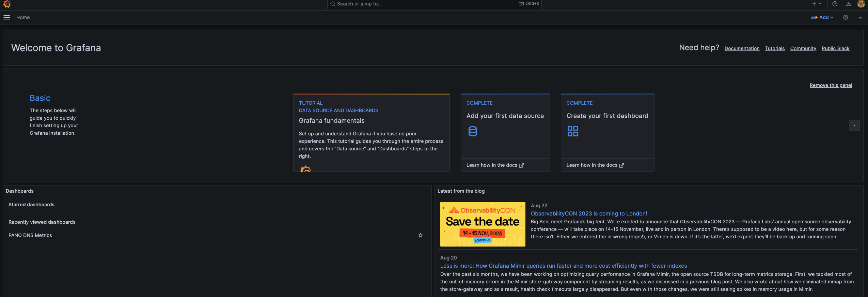Open PANO DNS Metrics dashboard
This screenshot has width=868, height=297.
(30, 235)
